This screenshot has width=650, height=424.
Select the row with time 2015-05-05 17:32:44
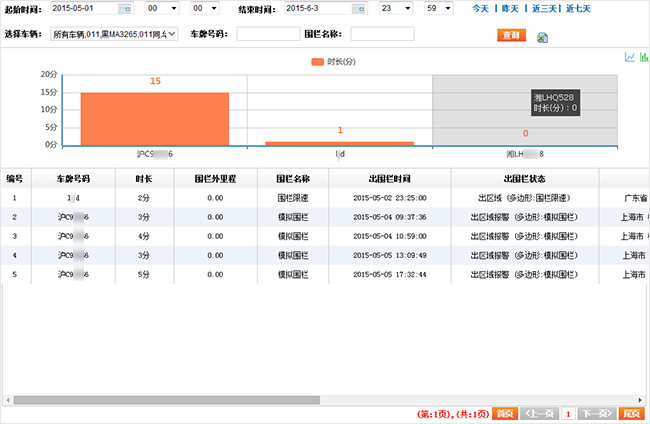(x=325, y=274)
